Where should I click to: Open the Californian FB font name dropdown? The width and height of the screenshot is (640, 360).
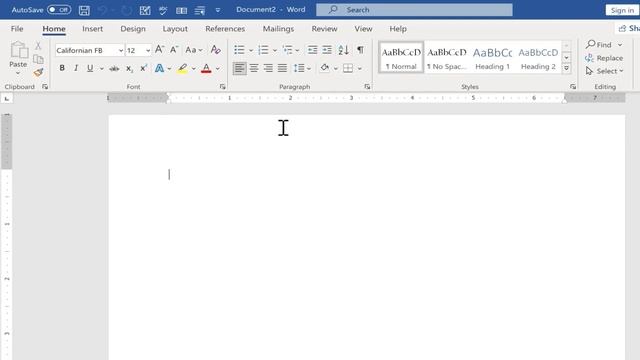pyautogui.click(x=121, y=50)
